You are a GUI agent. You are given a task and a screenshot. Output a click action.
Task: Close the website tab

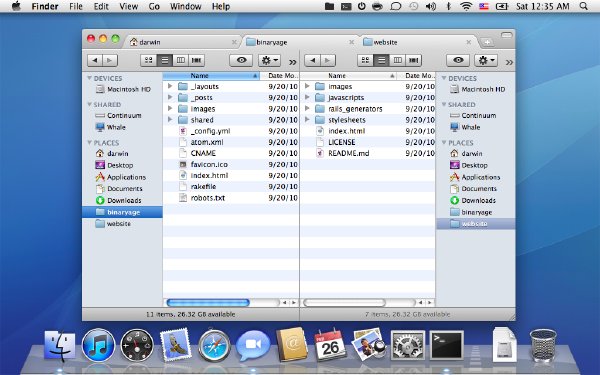coord(468,42)
